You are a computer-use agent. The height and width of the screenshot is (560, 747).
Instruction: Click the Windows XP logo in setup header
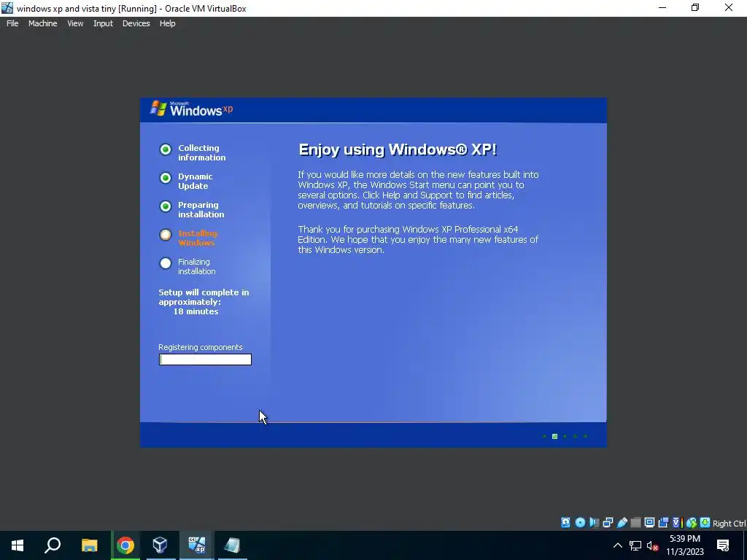[x=192, y=109]
